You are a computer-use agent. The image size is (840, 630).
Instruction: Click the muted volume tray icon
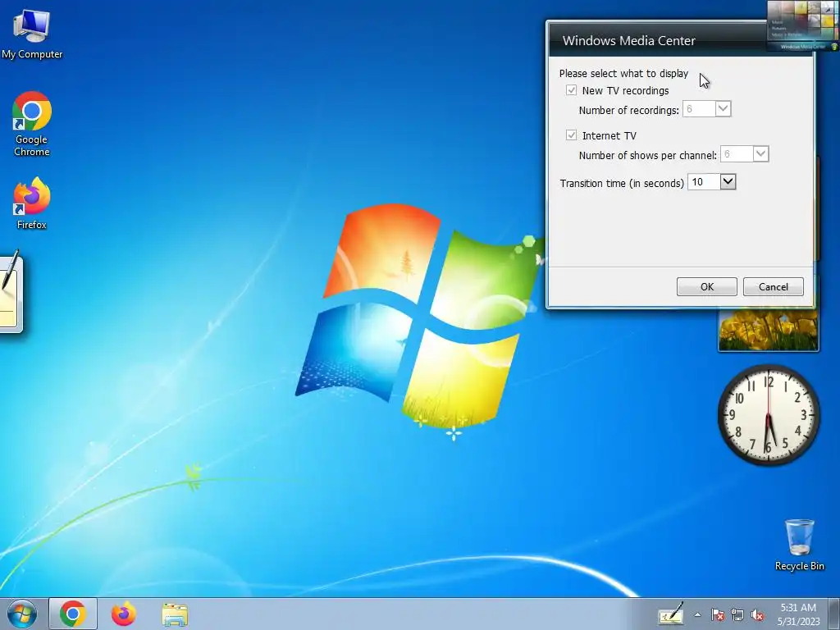click(x=757, y=615)
